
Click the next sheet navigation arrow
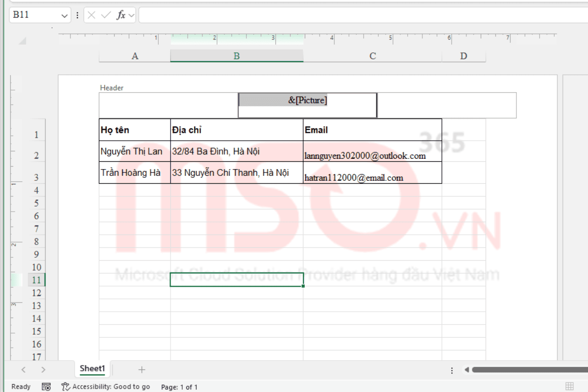tap(44, 369)
